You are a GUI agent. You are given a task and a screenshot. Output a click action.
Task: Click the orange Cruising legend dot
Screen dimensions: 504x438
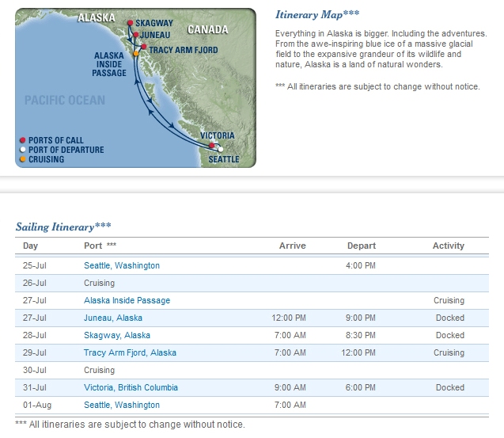pyautogui.click(x=22, y=159)
